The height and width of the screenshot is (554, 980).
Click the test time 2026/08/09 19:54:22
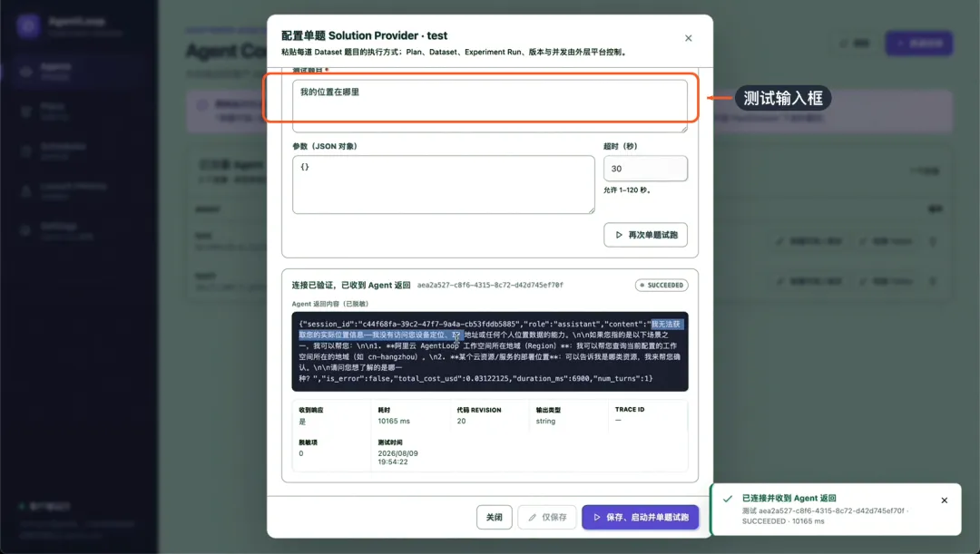pos(397,457)
